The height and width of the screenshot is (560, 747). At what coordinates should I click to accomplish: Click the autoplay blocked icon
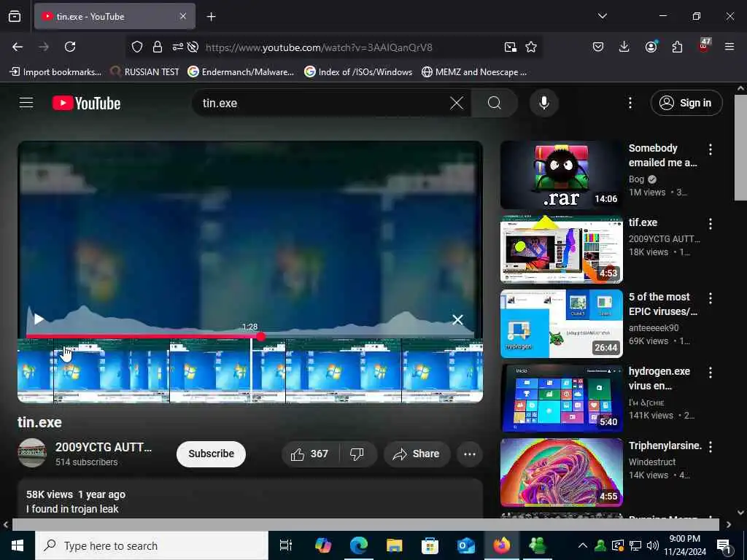(193, 47)
